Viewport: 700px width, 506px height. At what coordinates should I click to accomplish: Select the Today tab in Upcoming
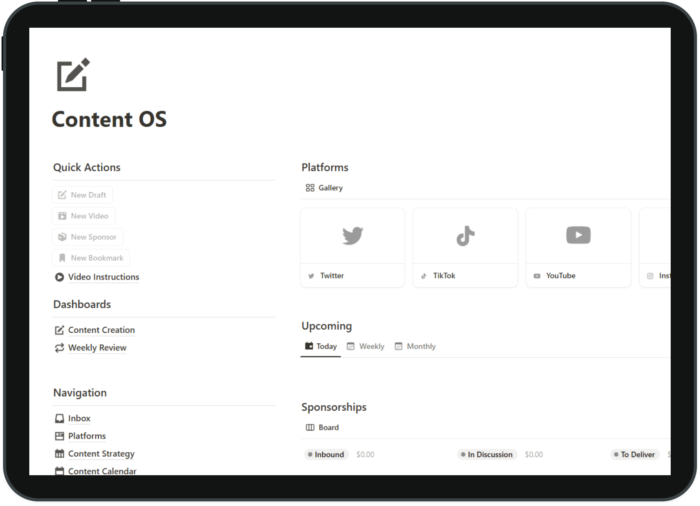pos(321,347)
